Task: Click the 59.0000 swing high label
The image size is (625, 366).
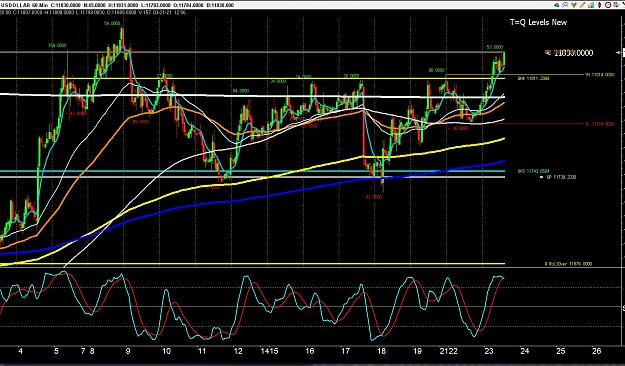Action: point(112,24)
